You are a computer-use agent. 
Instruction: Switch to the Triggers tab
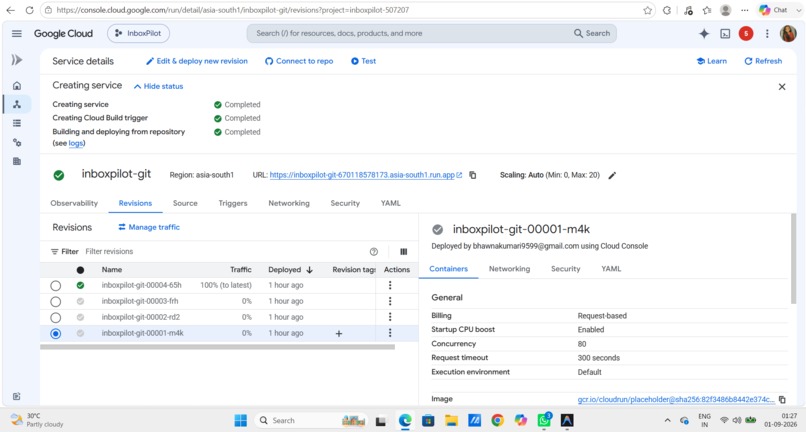(233, 203)
